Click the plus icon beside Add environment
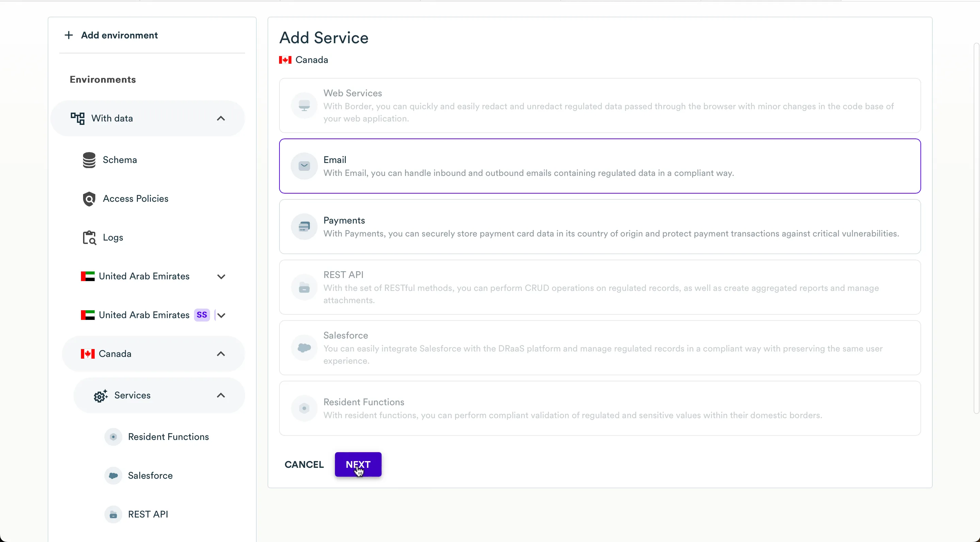 click(68, 35)
